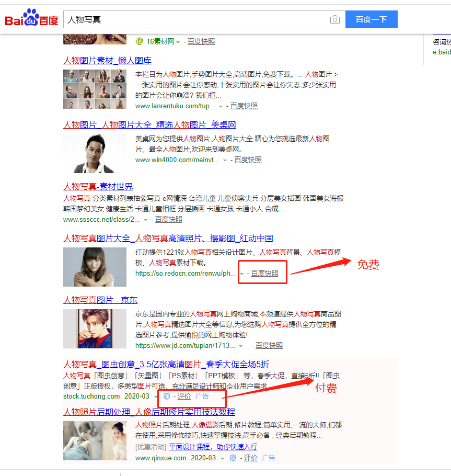Click 评价 in the stock.tuchong.com row
The image size is (451, 476).
point(184,396)
